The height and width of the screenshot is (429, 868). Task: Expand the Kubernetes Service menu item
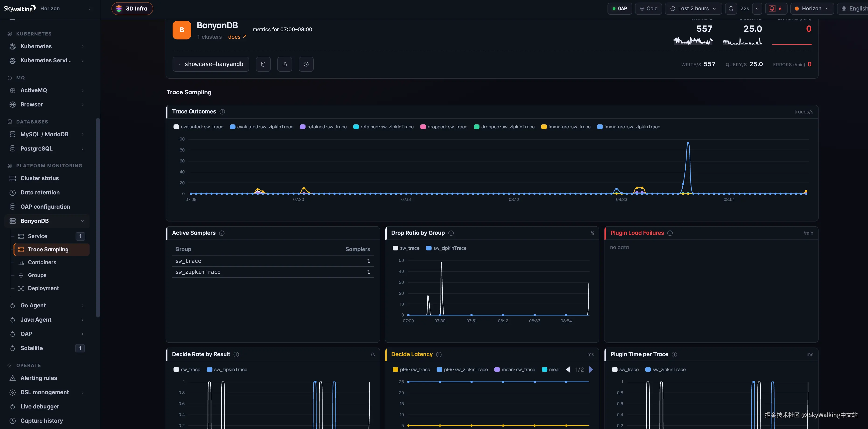coord(47,61)
